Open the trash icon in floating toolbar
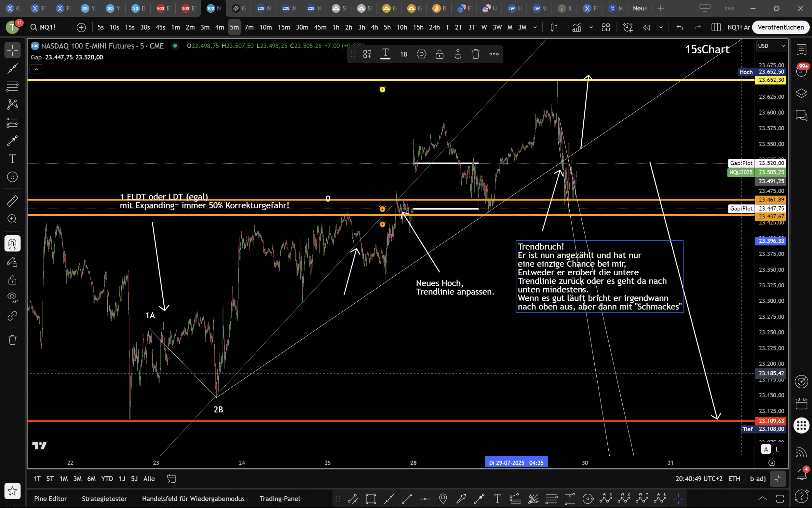This screenshot has height=508, width=812. point(476,54)
